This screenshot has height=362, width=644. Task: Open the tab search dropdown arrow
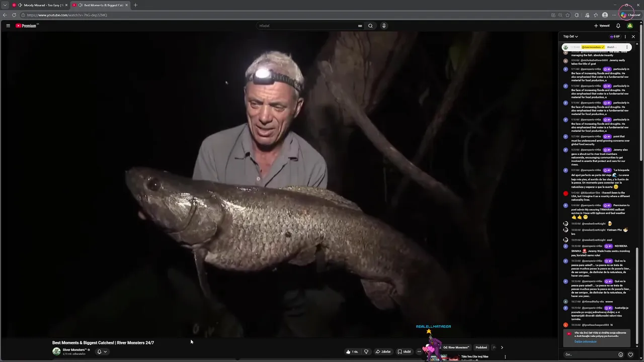click(5, 5)
